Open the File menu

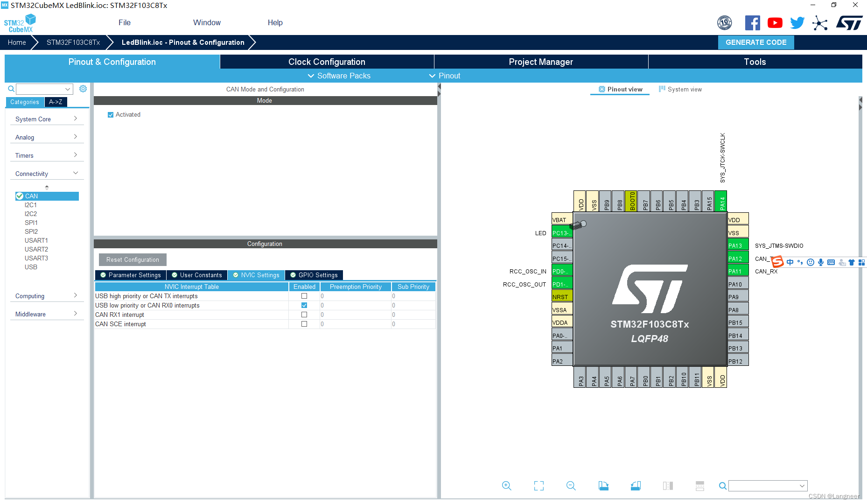(125, 22)
